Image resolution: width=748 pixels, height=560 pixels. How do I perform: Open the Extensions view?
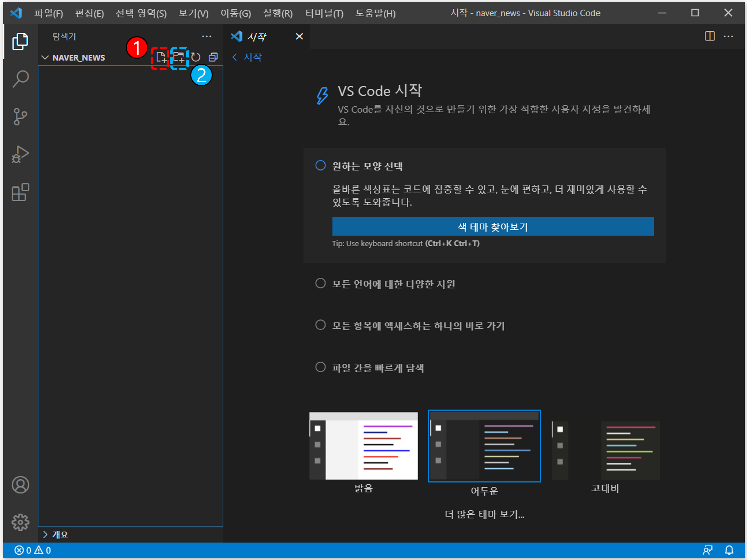point(20,193)
